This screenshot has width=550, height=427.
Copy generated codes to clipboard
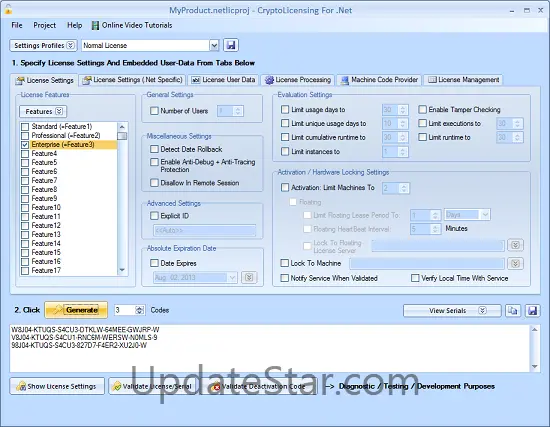[513, 311]
